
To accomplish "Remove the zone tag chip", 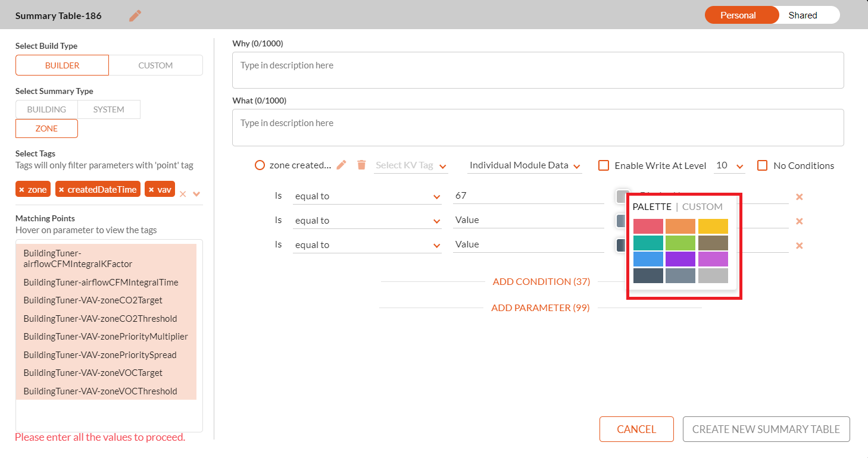I will point(22,190).
